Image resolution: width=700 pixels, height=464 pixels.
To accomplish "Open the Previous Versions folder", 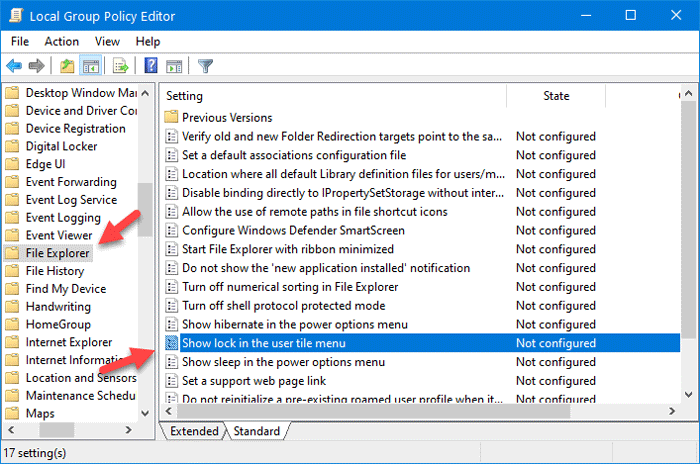I will [226, 117].
